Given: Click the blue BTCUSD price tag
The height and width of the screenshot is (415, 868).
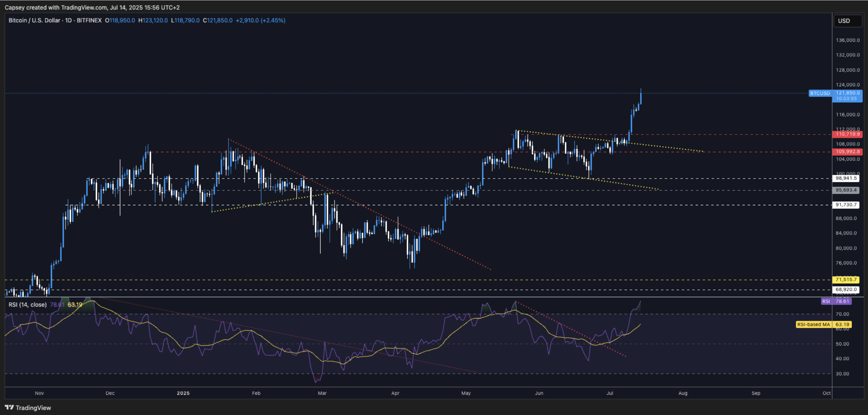Looking at the screenshot, I should coord(819,93).
